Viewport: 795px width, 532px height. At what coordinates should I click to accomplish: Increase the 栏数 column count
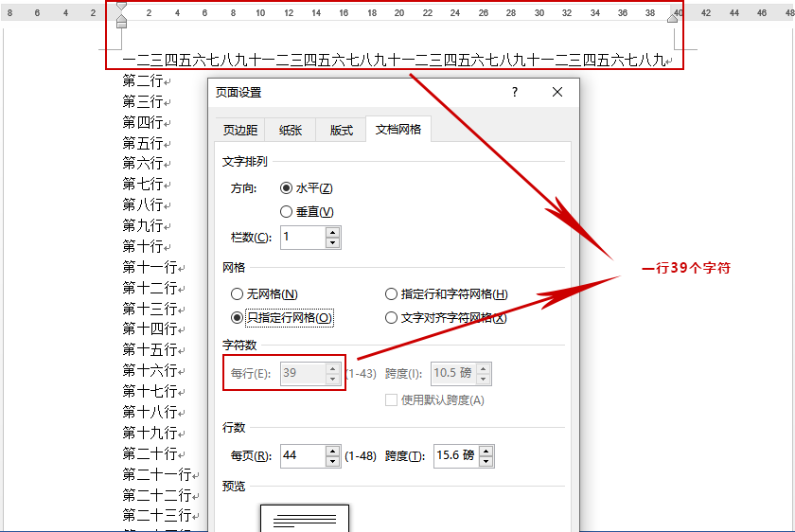coord(332,232)
